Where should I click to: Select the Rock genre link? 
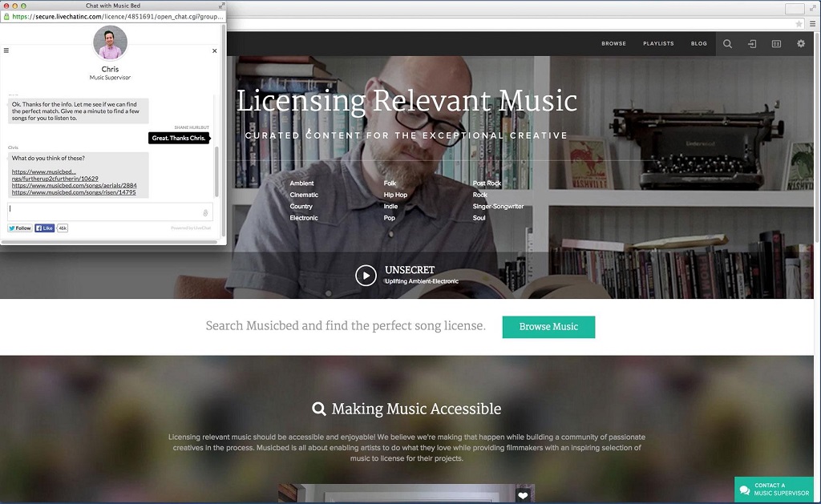(479, 195)
